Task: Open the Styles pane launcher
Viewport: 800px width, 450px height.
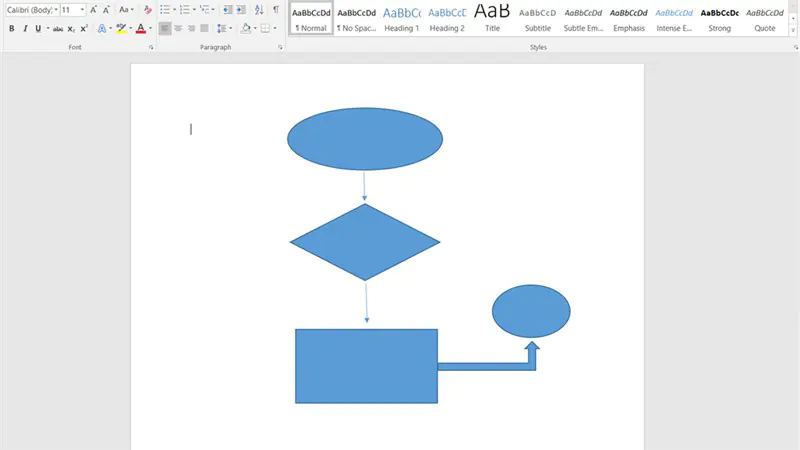Action: pos(795,47)
